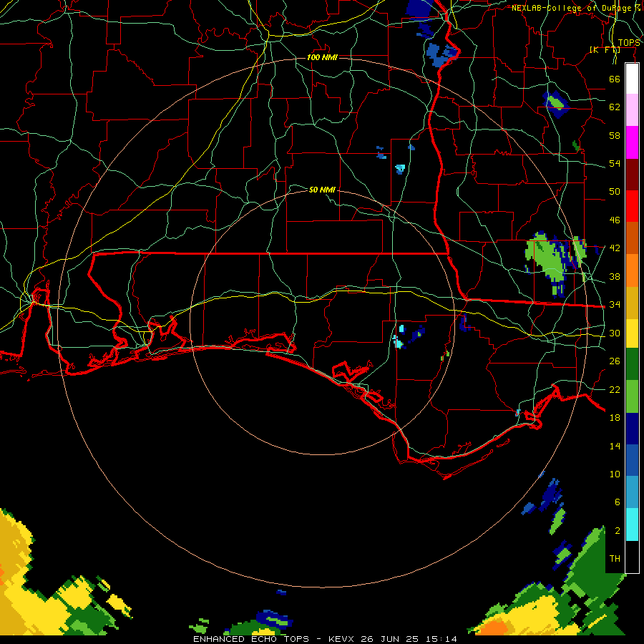Click the medium blue 10-14 kft legend swatch
Image resolution: width=644 pixels, height=644 pixels.
(632, 460)
